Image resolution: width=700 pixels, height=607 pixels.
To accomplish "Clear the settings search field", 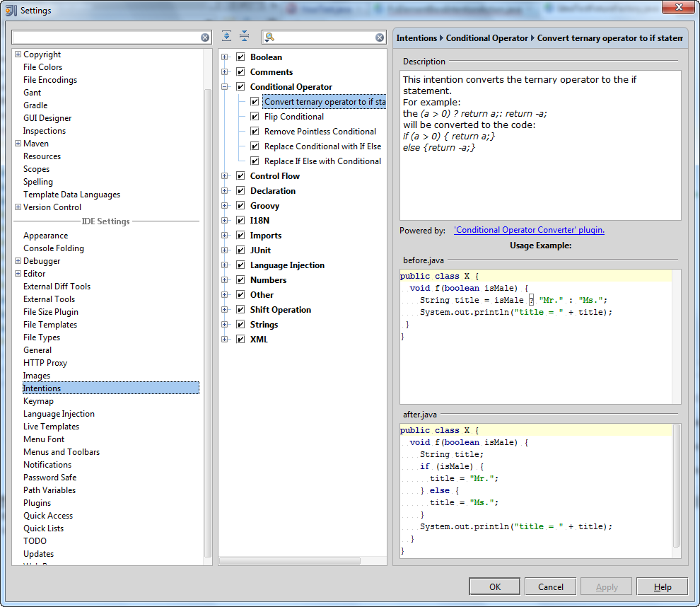I will point(205,37).
